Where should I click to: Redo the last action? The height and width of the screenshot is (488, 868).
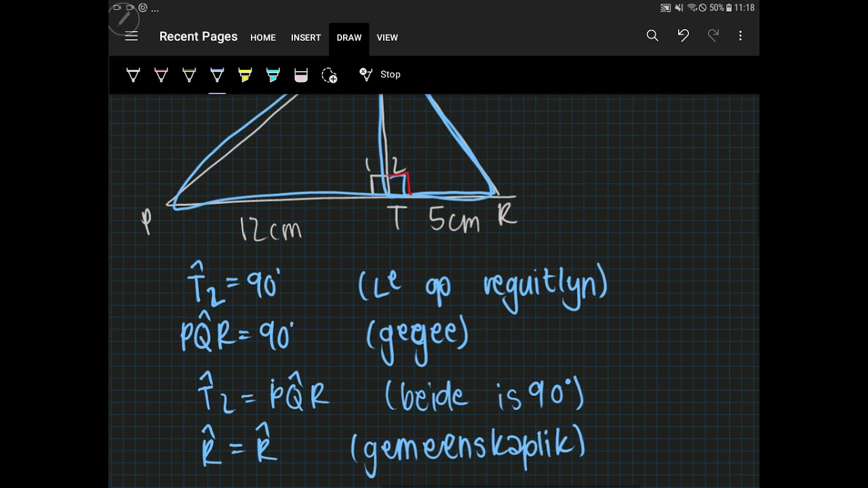pyautogui.click(x=713, y=36)
